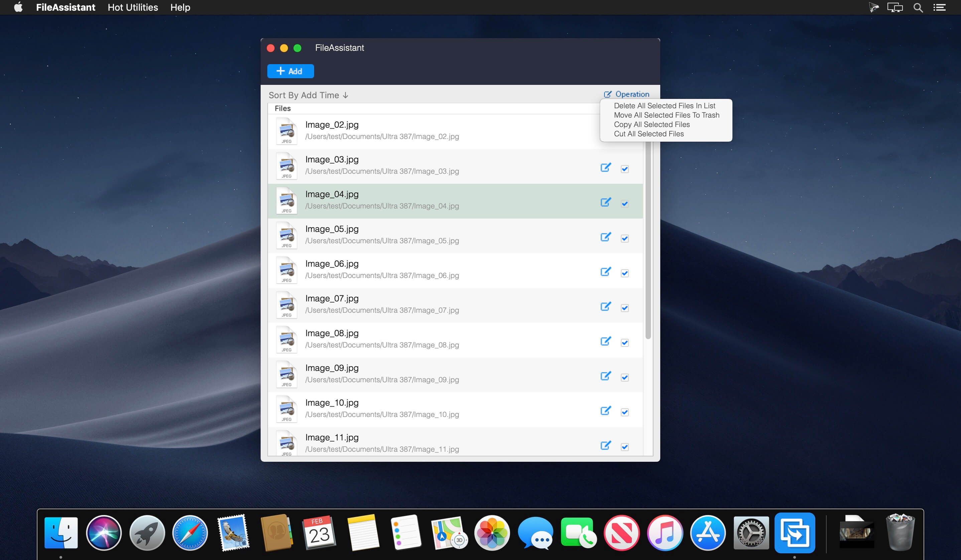Open the Apple menu
Viewport: 961px width, 560px height.
[18, 7]
